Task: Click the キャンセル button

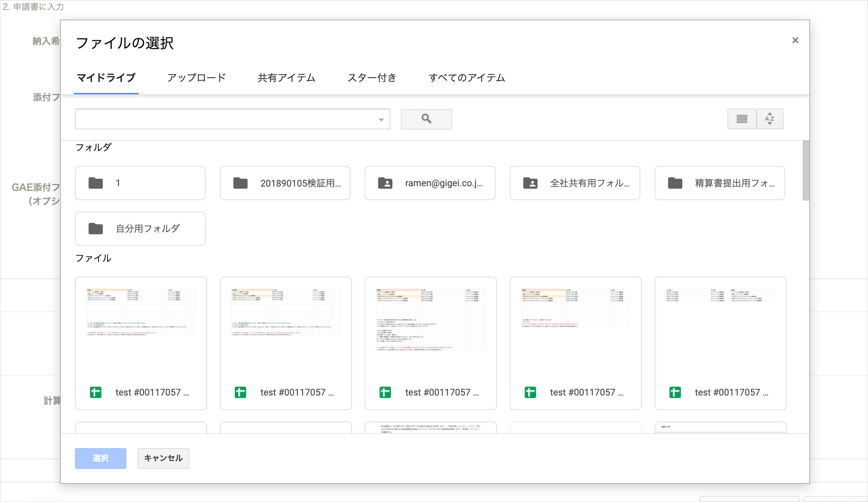Action: tap(163, 458)
